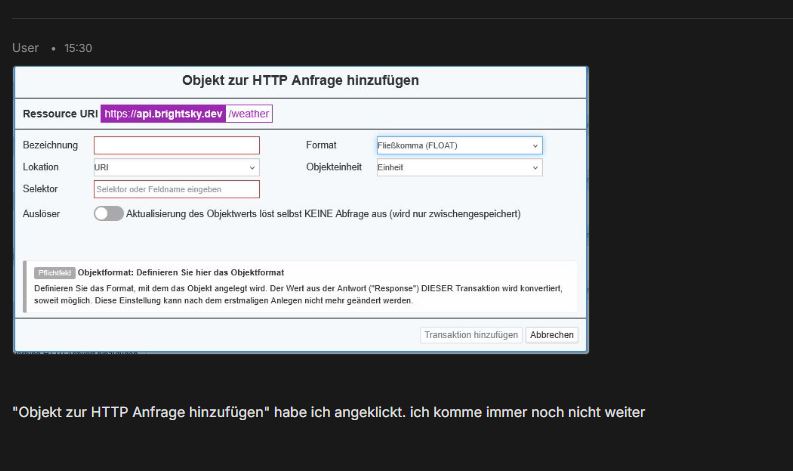
Task: Expand the Lokation dropdown set to URI
Action: click(x=176, y=167)
